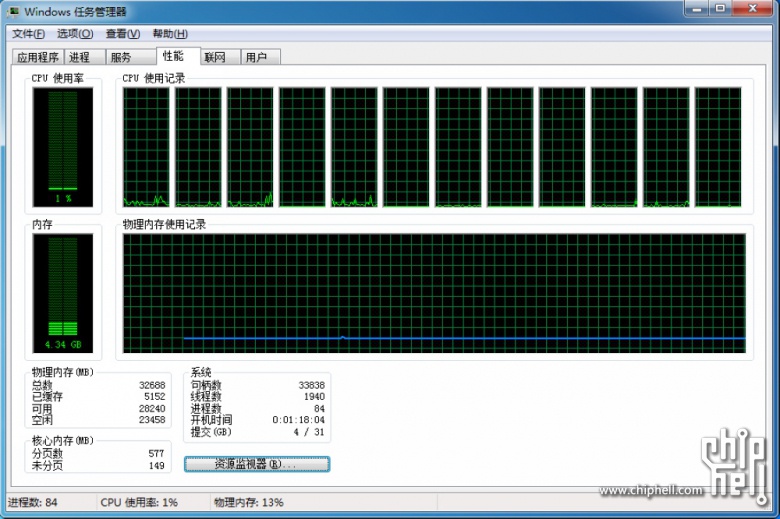This screenshot has height=519, width=780.
Task: Click the 资源监视器(R)... button
Action: (x=257, y=464)
